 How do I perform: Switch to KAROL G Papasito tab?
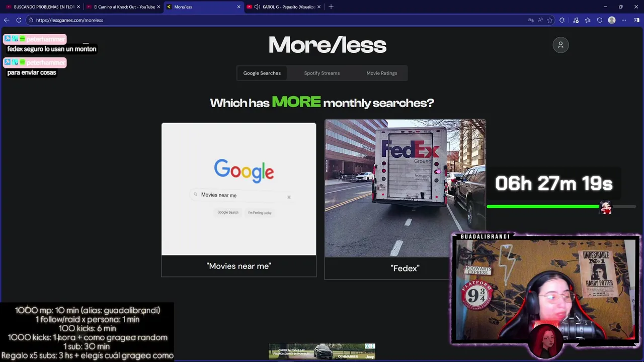click(x=285, y=7)
